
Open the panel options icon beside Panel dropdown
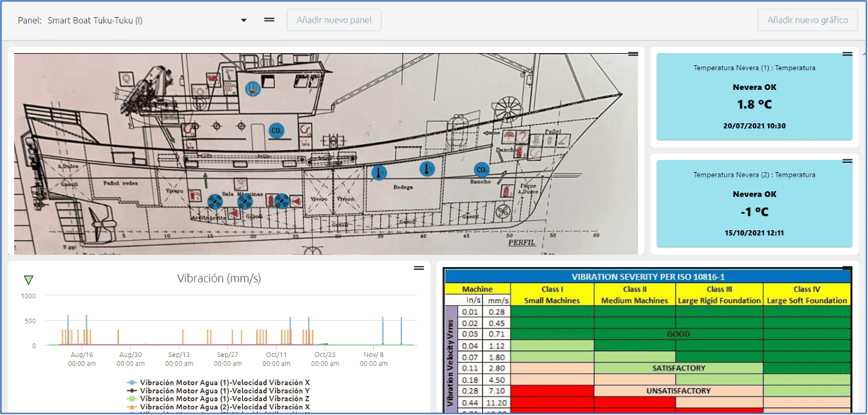(x=269, y=20)
